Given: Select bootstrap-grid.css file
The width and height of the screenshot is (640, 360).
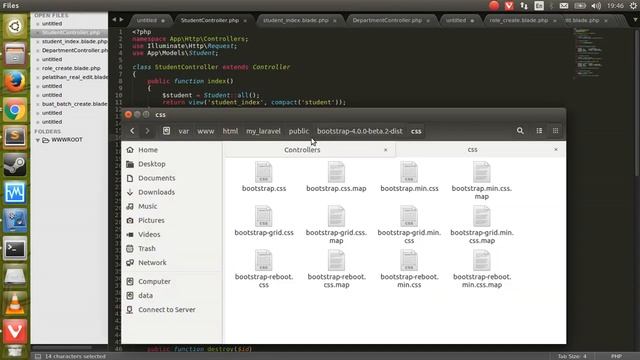Looking at the screenshot, I should point(264,221).
